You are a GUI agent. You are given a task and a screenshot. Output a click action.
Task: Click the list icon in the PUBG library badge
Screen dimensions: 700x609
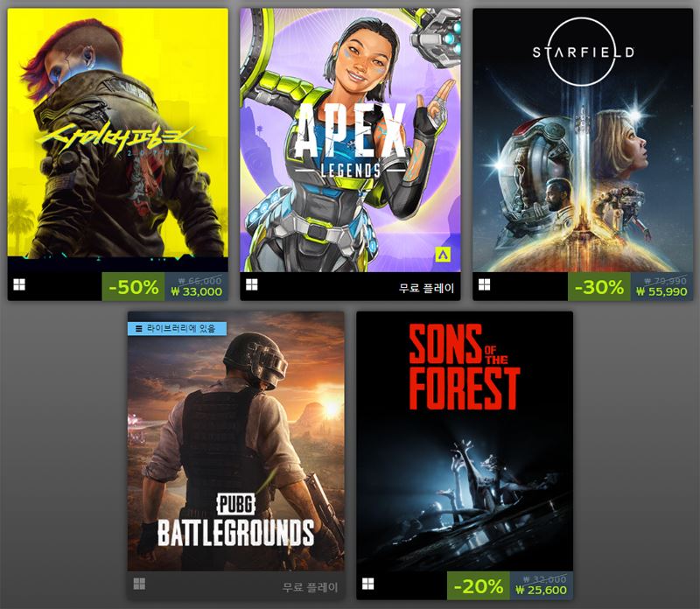pyautogui.click(x=139, y=329)
